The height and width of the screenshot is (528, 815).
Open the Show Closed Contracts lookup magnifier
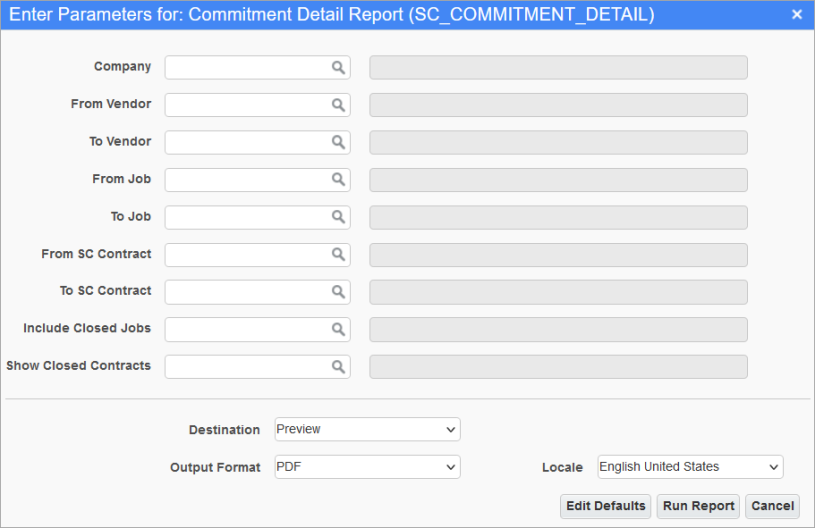tap(338, 367)
